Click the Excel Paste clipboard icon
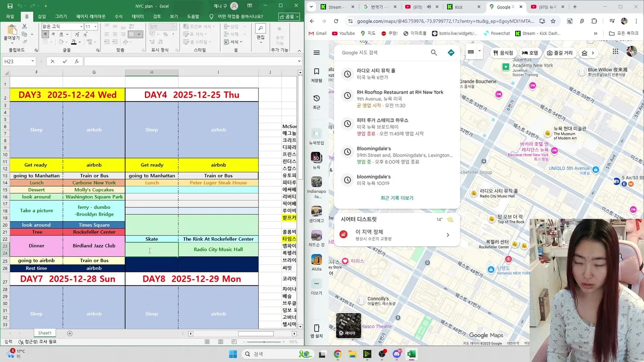The width and height of the screenshot is (644, 362). (11, 30)
